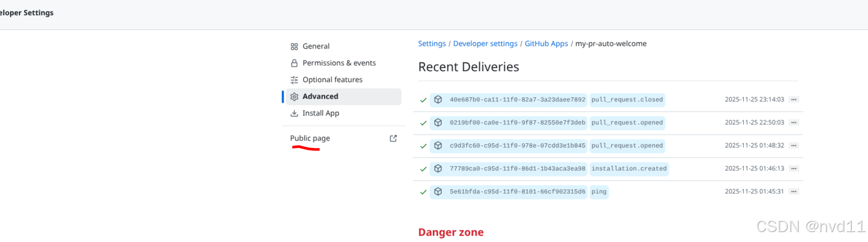Screen dimensions: 868x242
Task: Click the package icon of the installation.created delivery
Action: coord(438,169)
